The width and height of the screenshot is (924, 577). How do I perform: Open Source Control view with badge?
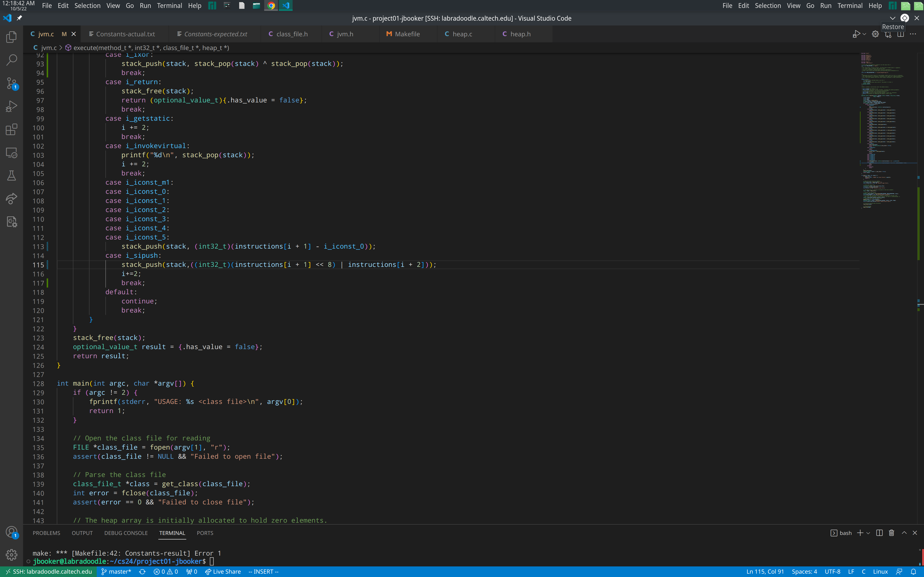pos(12,83)
